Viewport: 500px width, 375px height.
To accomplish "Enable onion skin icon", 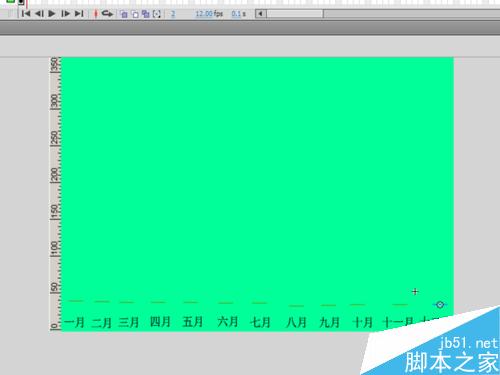I will click(x=124, y=14).
